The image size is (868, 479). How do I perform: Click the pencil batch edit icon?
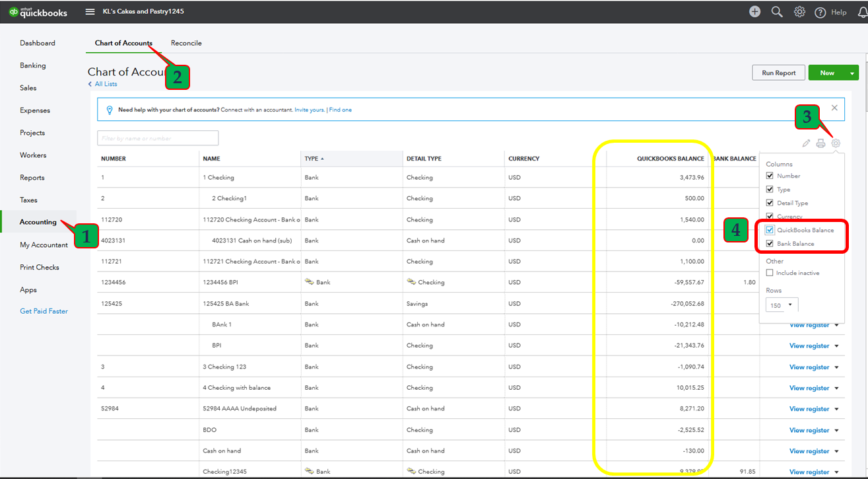[806, 143]
